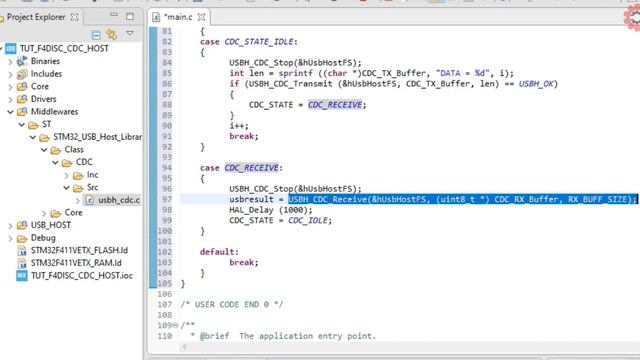Expand the Inc folder
This screenshot has height=360, width=640.
pyautogui.click(x=67, y=176)
